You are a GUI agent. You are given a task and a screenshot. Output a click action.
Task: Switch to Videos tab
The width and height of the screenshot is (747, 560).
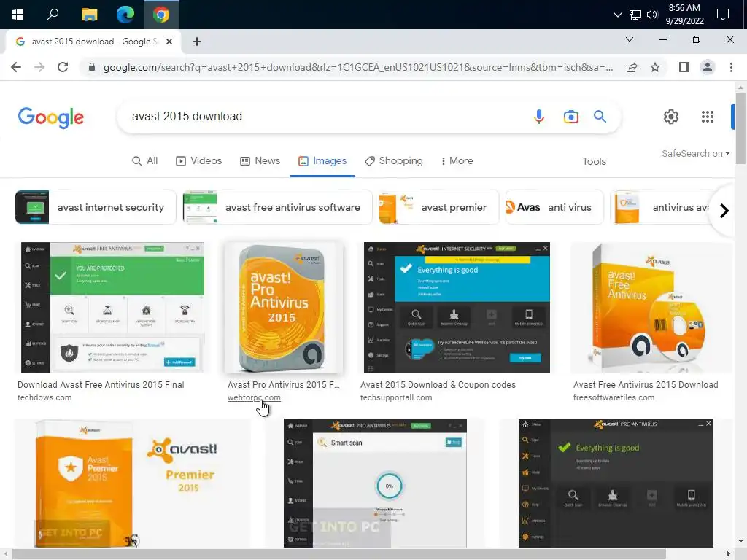[x=199, y=161]
